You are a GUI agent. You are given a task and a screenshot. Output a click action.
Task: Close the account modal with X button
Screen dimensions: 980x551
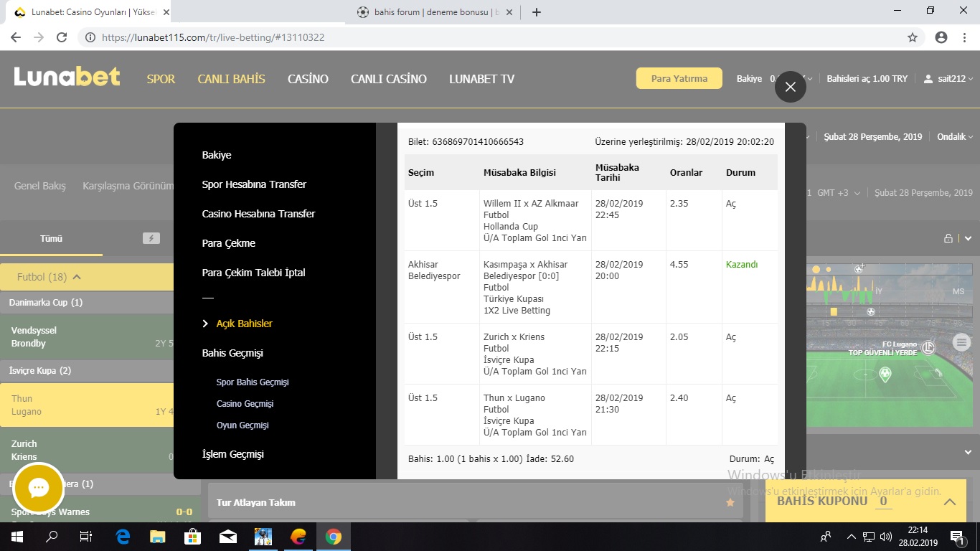point(791,87)
